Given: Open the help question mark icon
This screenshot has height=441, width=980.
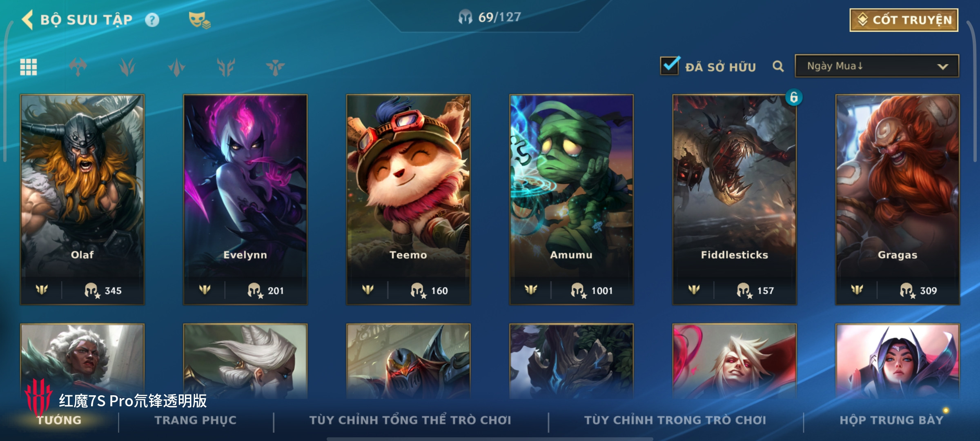Looking at the screenshot, I should coord(152,20).
